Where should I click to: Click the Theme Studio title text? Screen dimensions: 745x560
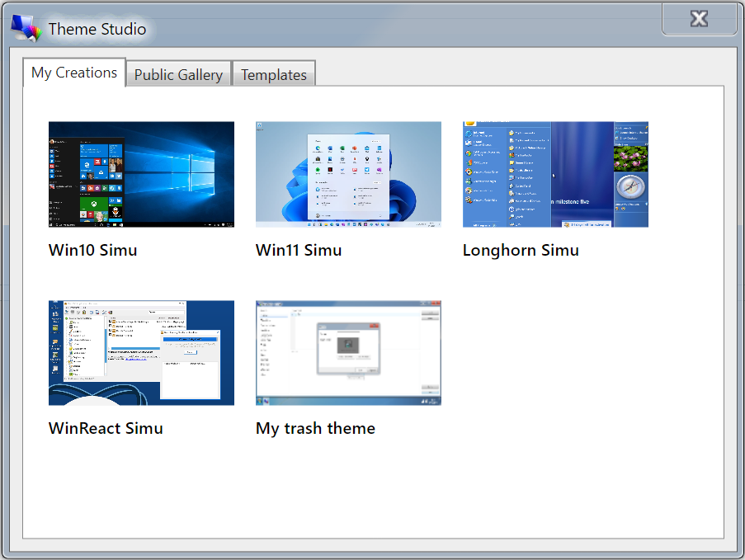point(97,27)
